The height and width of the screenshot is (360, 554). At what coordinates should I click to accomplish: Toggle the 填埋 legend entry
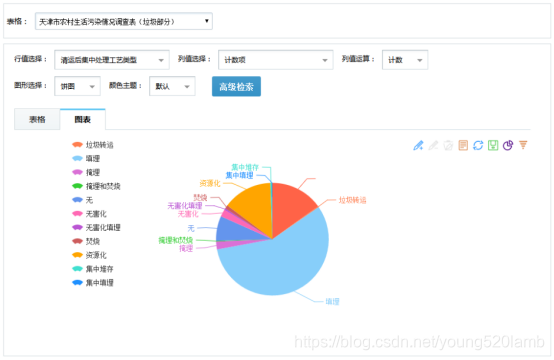point(86,159)
